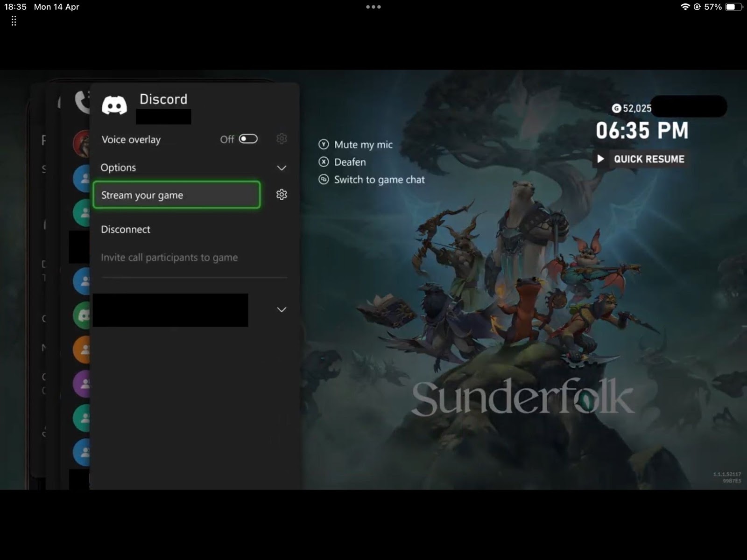Screen dimensions: 747x560
Task: Select the green Discord avatar in list
Action: [x=82, y=315]
